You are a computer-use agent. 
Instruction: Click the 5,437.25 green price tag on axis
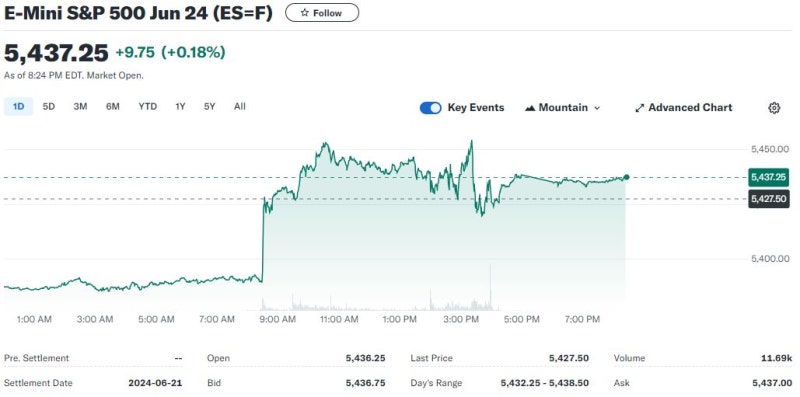coord(768,178)
